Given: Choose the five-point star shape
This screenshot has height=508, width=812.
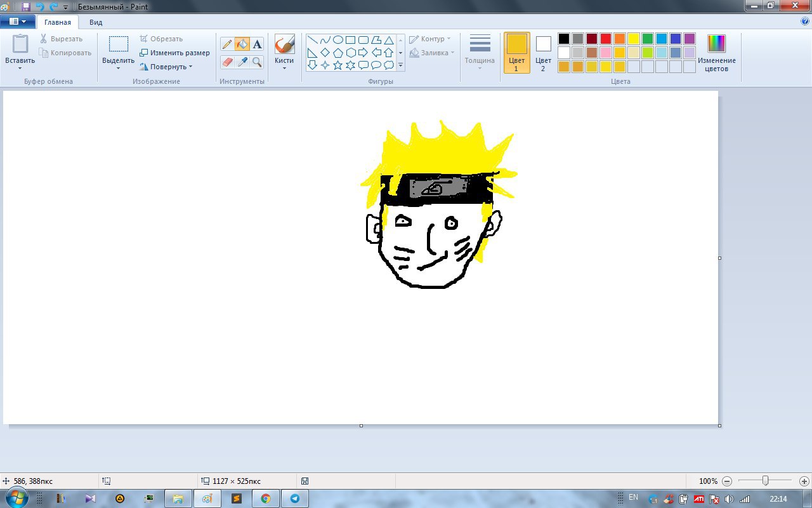Looking at the screenshot, I should coord(337,65).
